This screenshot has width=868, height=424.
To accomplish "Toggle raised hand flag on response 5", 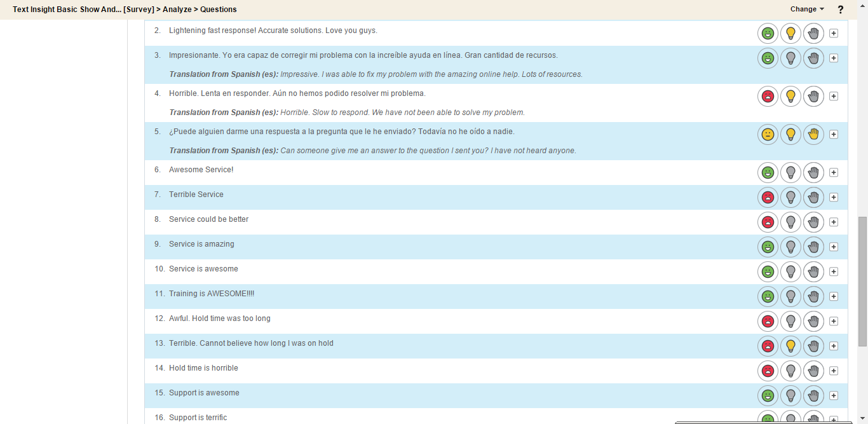I will [x=813, y=134].
